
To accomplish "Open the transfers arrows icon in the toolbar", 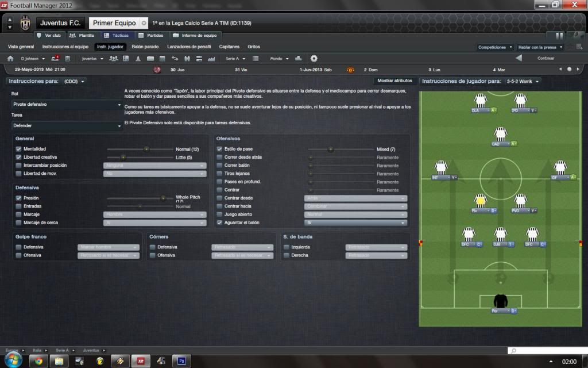I will tap(175, 59).
